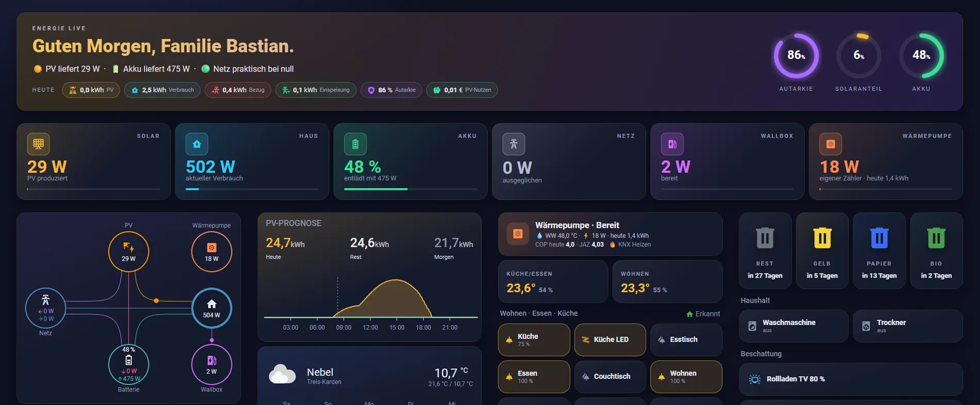Click the 2,5 kWh Verbrauch chip
The height and width of the screenshot is (405, 980).
click(162, 90)
